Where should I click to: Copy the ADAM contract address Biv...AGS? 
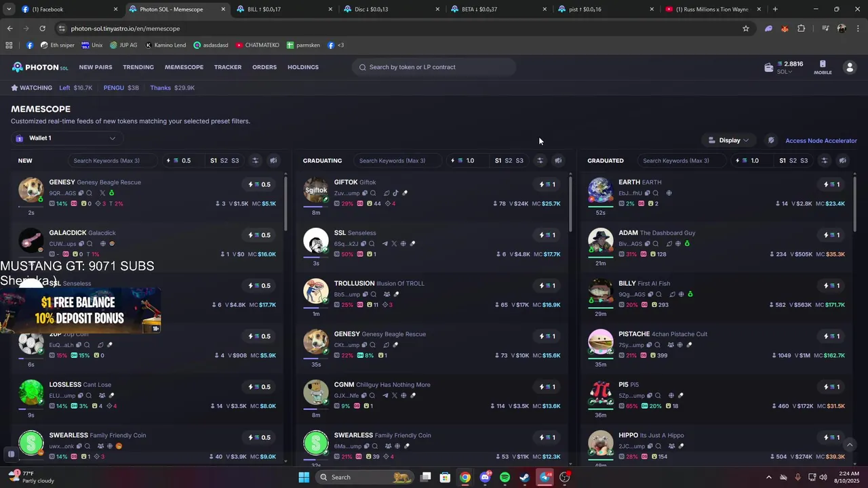[648, 244]
